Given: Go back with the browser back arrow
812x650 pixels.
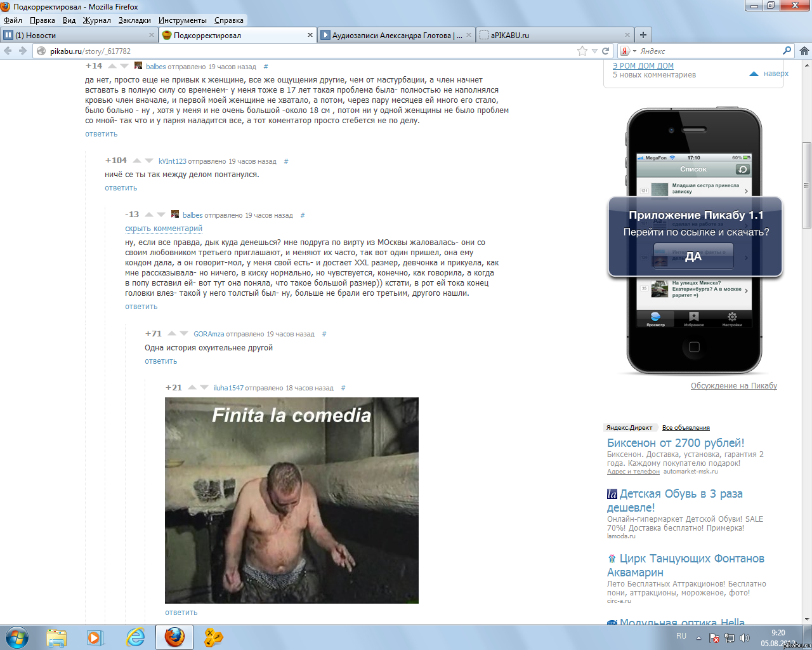Looking at the screenshot, I should (8, 51).
